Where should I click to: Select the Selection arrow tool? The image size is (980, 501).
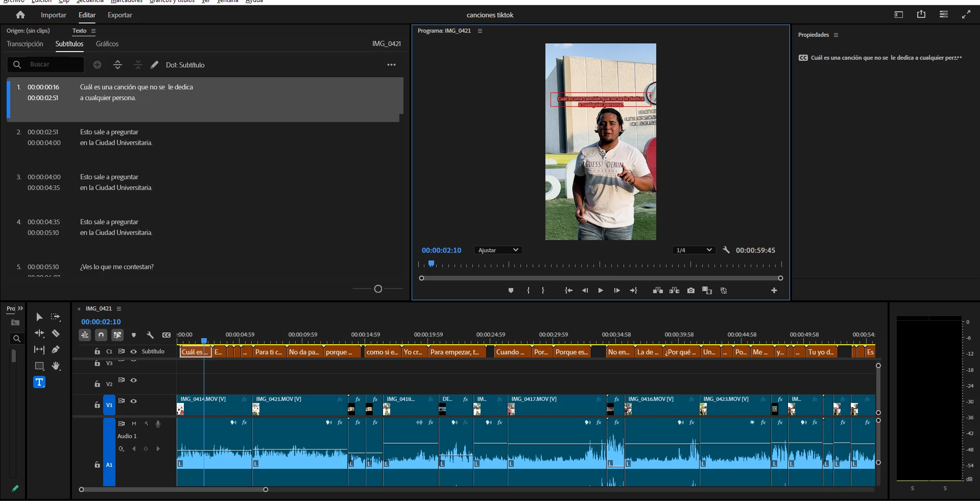(x=39, y=317)
